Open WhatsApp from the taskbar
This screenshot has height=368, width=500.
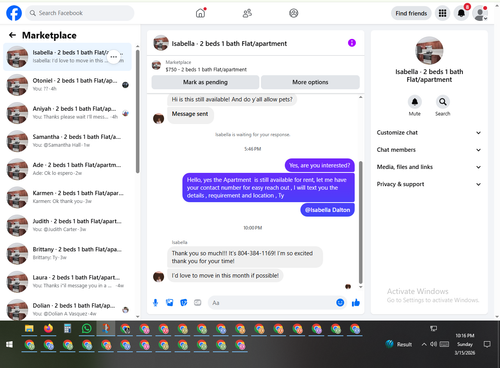pyautogui.click(x=87, y=329)
